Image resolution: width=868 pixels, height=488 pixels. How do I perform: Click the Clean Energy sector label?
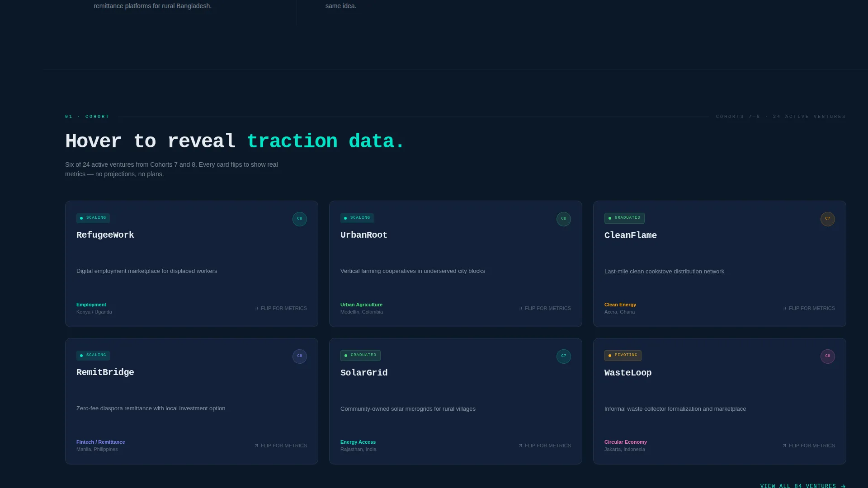click(x=620, y=305)
